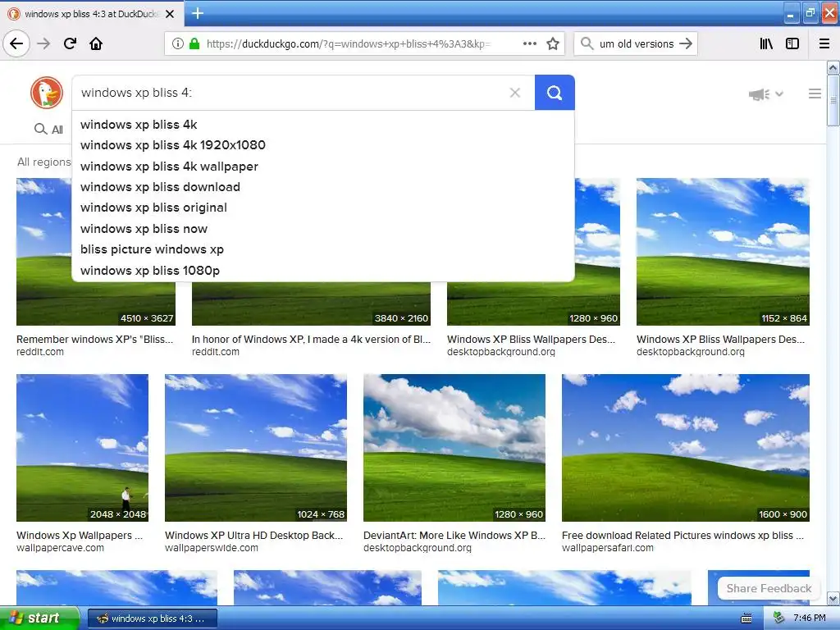Open the 1152 × 864 Bliss image

click(x=723, y=252)
